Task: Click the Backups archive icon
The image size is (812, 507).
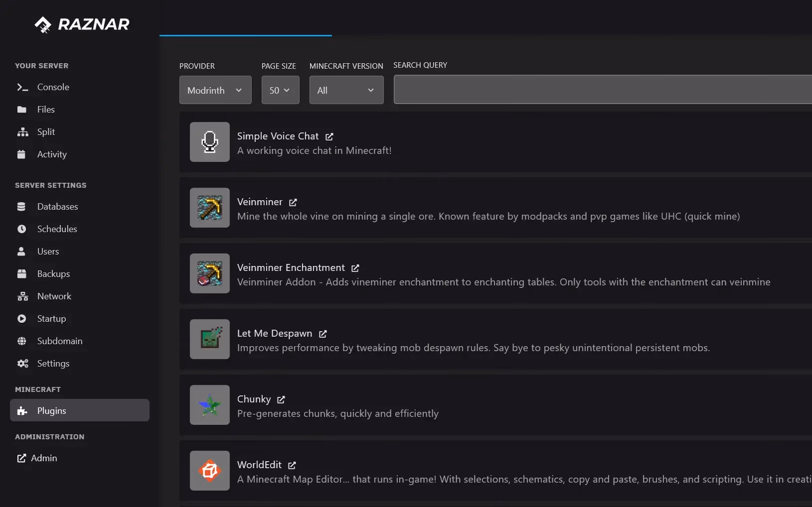Action: (22, 274)
